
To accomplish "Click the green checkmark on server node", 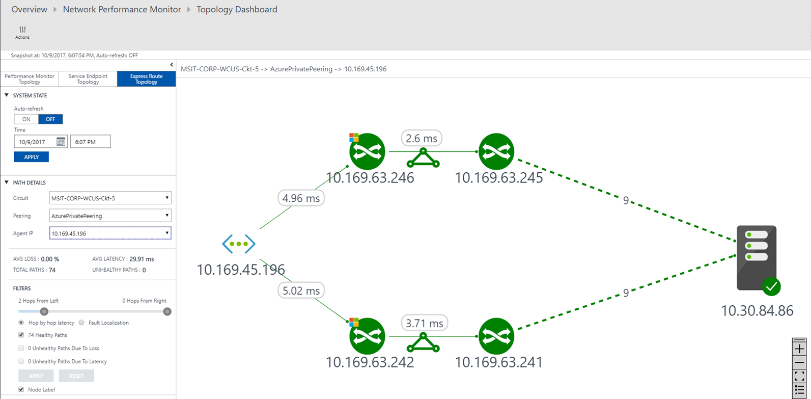I will 771,286.
